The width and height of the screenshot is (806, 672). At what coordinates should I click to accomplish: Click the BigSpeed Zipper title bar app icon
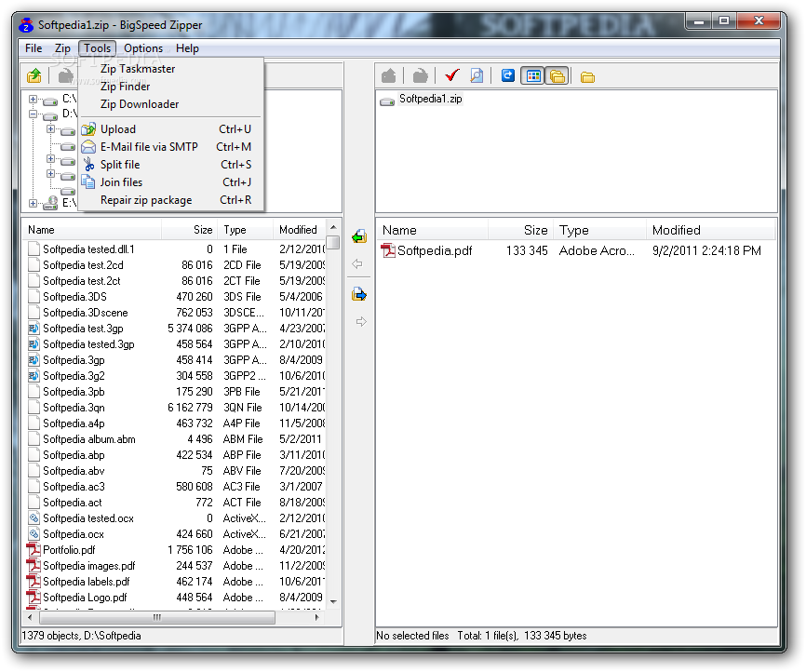pyautogui.click(x=26, y=25)
